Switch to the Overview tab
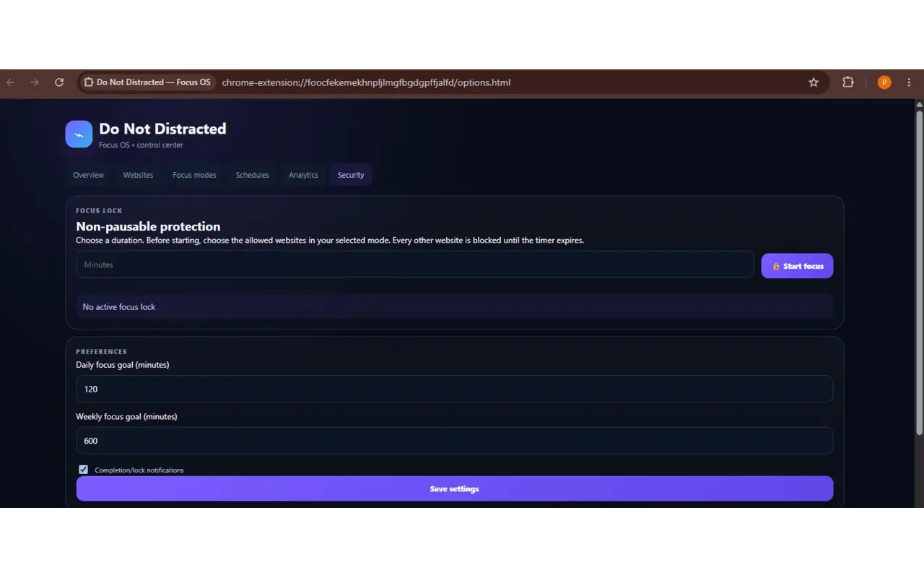This screenshot has height=578, width=924. (x=88, y=175)
